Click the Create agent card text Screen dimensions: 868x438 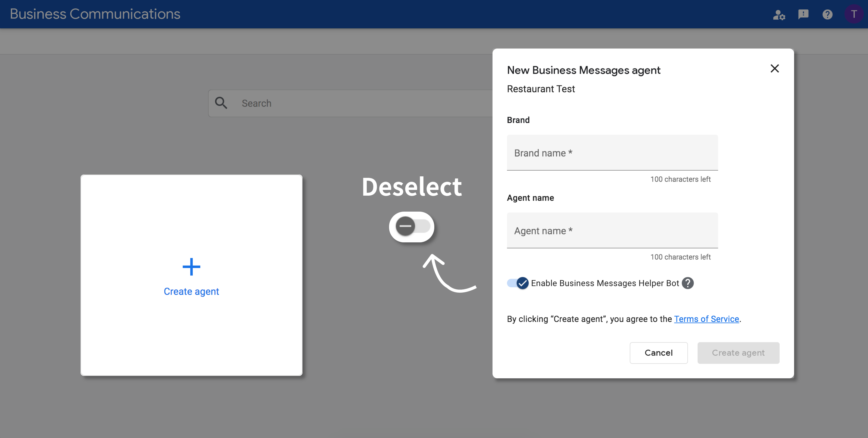(192, 291)
